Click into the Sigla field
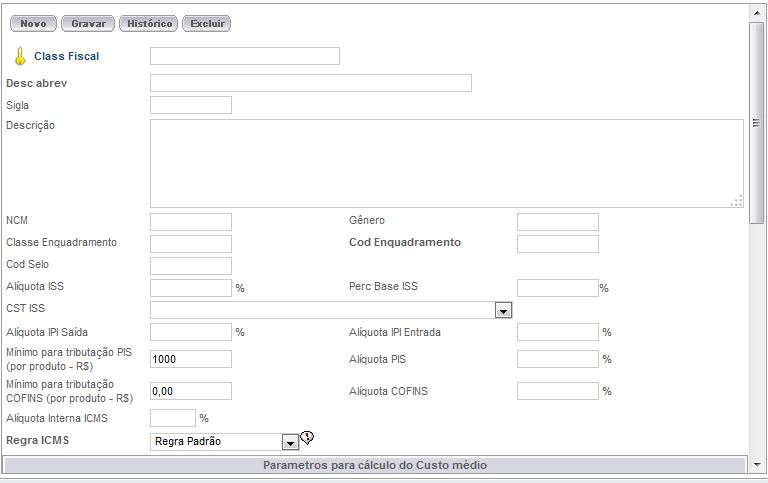Screen dimensions: 768x483 [191, 105]
